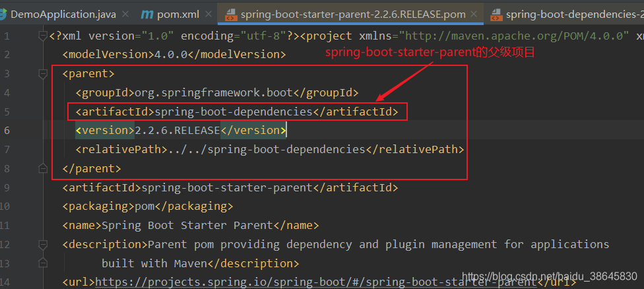
Task: Open the pom.xml editor tab
Action: (178, 15)
